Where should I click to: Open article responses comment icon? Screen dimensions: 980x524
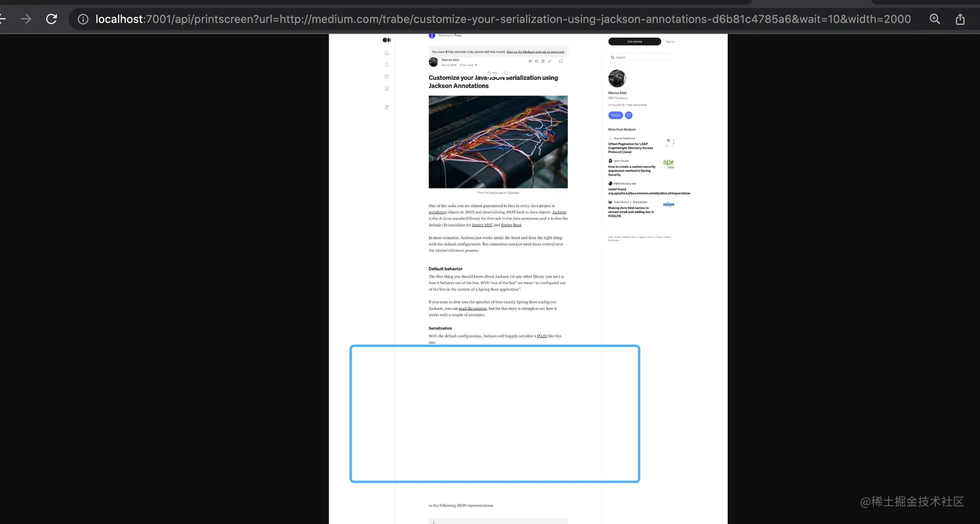507,73
